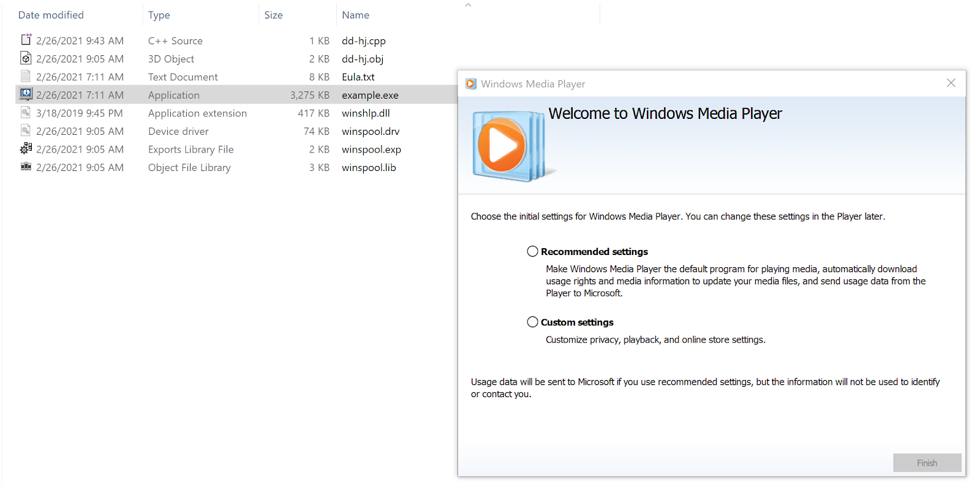Click the Text Document type cell
This screenshot has height=486, width=980.
[x=183, y=77]
